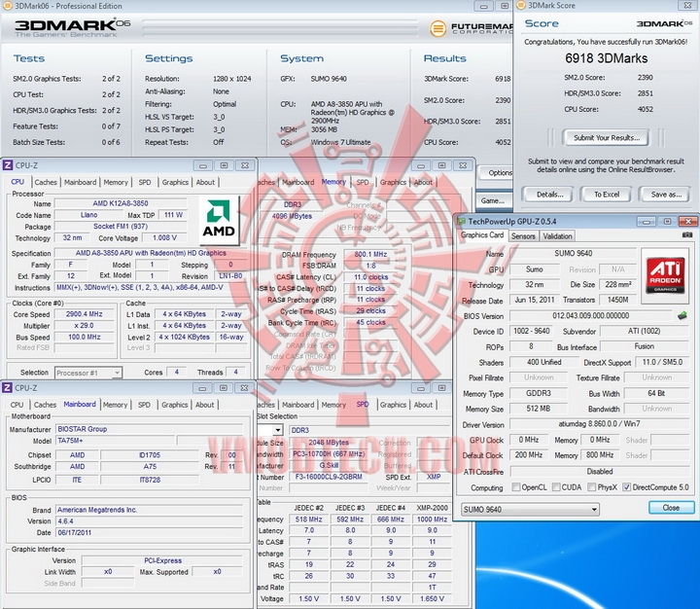This screenshot has height=609, width=700.
Task: Click the green BIOS save chip icon in GPU-Z
Action: pos(682,315)
